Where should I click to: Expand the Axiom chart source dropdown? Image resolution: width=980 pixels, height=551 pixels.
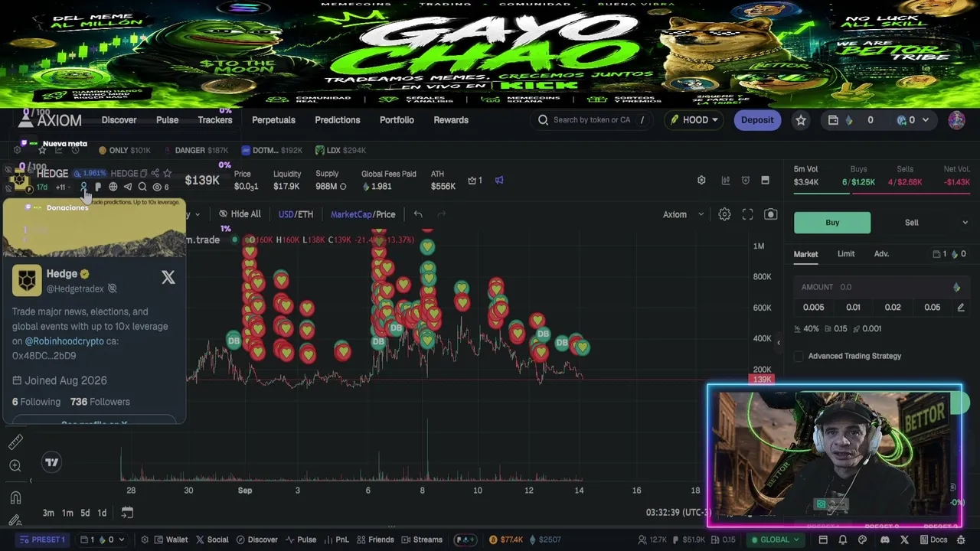click(x=683, y=214)
